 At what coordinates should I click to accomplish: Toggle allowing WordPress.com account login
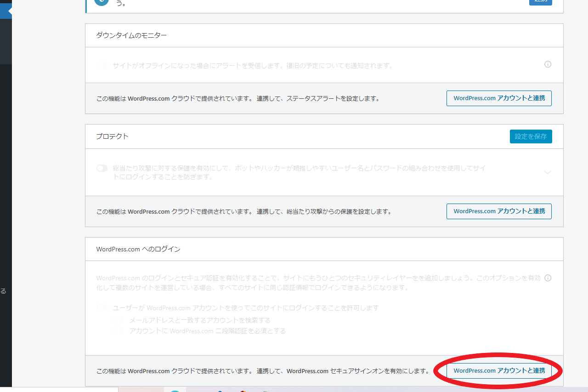(x=102, y=308)
